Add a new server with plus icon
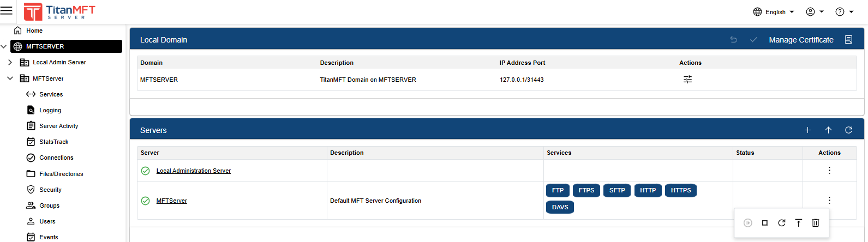 point(808,130)
